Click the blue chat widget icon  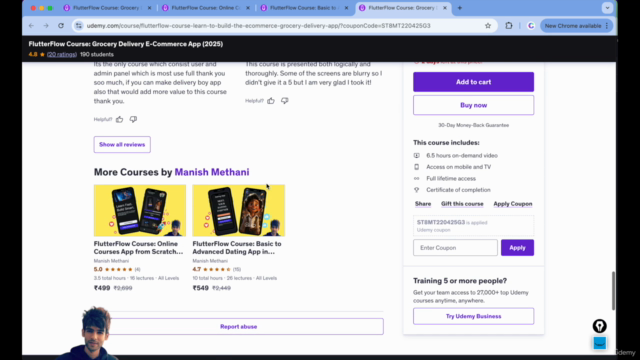(x=600, y=343)
